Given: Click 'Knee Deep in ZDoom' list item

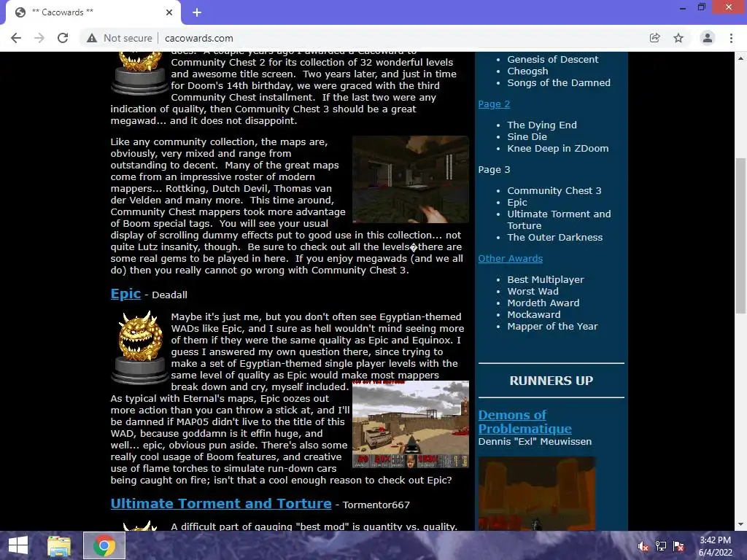Looking at the screenshot, I should (558, 149).
